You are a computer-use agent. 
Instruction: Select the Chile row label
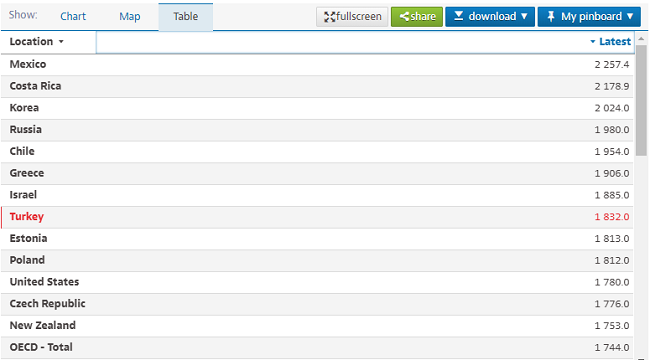22,151
